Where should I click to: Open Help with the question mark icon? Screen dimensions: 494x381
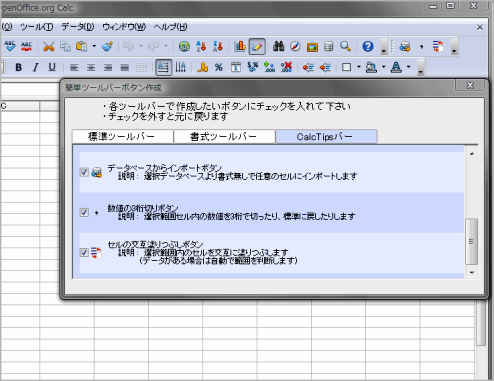click(368, 46)
